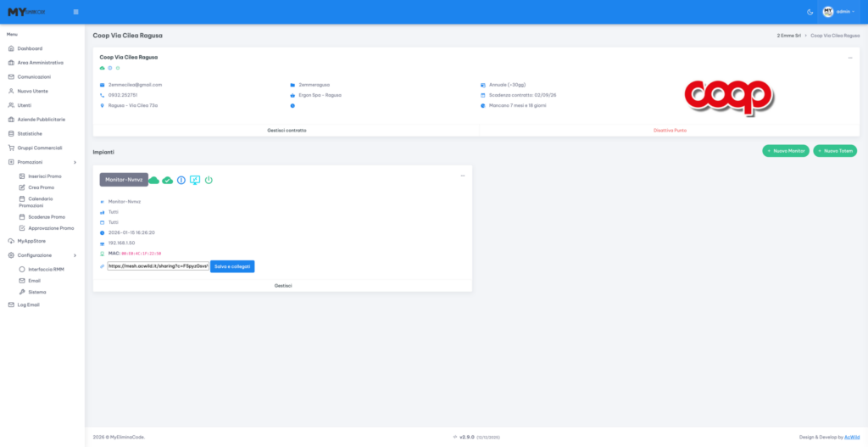Click Nuovo Totem button
The width and height of the screenshot is (868, 447).
click(835, 151)
